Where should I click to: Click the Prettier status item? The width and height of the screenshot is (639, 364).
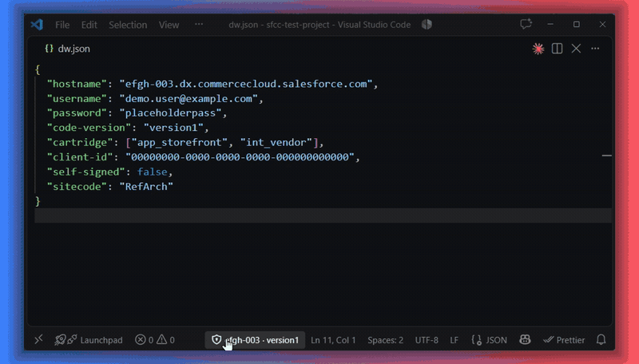pyautogui.click(x=564, y=340)
